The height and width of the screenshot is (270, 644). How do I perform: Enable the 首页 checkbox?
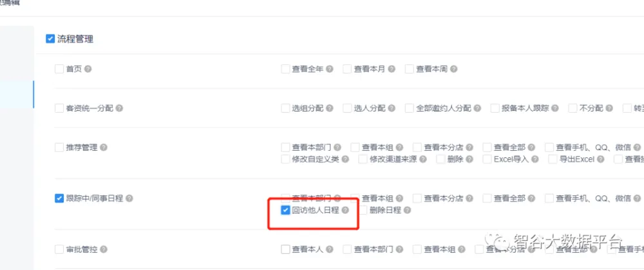click(59, 69)
